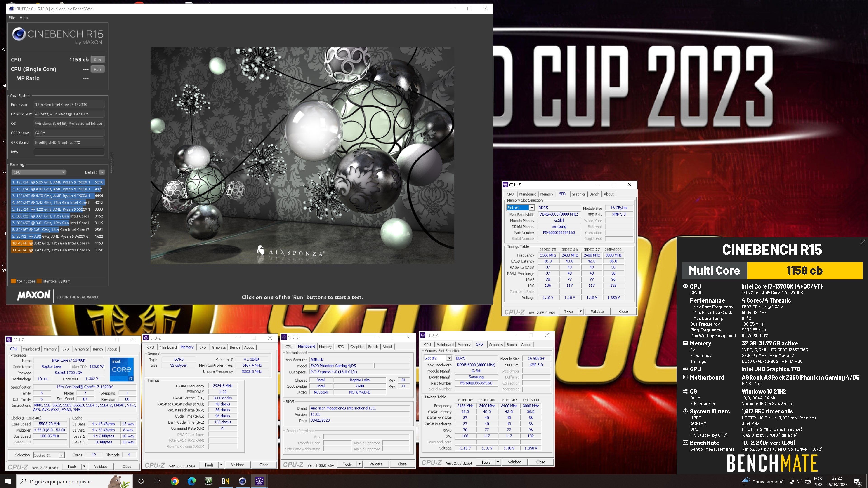Expand Tools arrow in CPU-Z Slot #4 window
868x488 pixels.
[581, 312]
